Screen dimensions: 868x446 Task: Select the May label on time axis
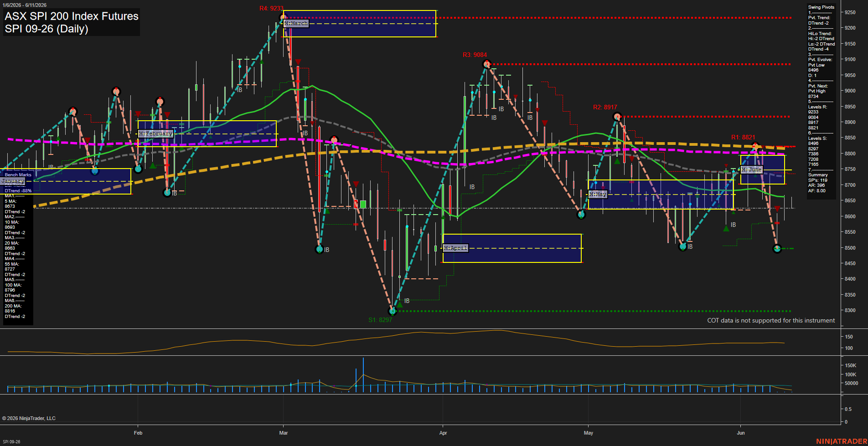click(x=589, y=433)
